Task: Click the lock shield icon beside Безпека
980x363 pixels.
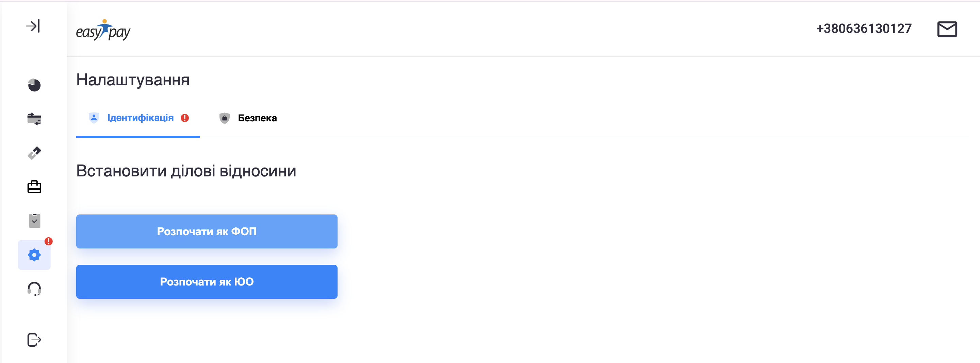Action: click(225, 118)
